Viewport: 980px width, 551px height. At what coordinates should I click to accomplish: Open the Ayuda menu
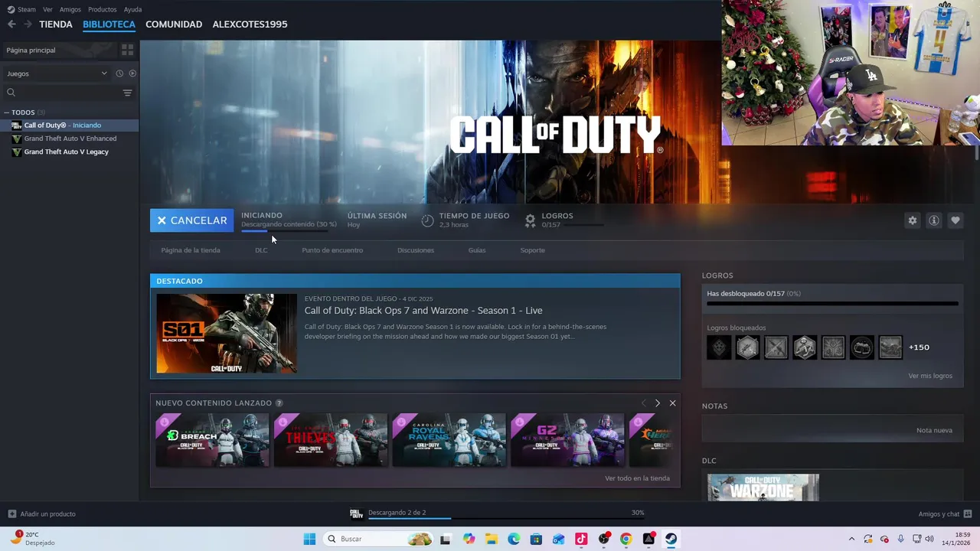[x=132, y=9]
